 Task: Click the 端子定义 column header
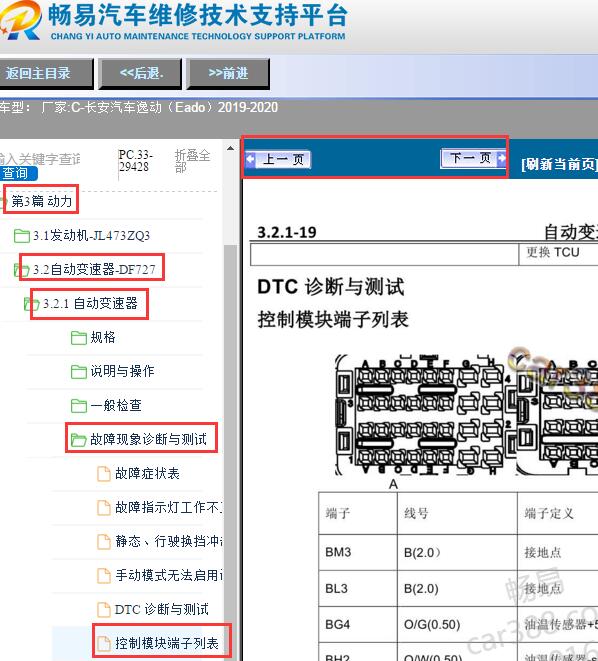[558, 513]
